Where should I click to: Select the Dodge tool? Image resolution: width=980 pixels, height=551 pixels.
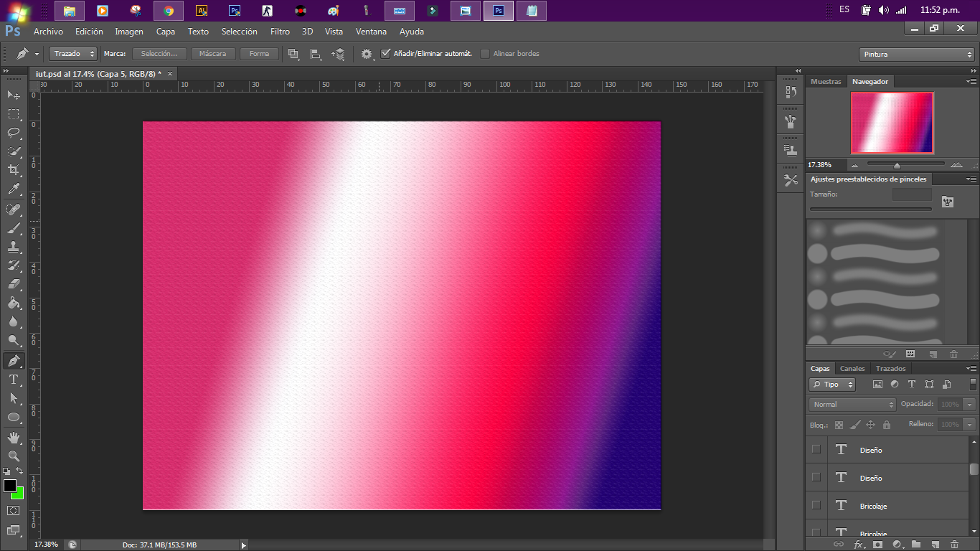pyautogui.click(x=14, y=340)
